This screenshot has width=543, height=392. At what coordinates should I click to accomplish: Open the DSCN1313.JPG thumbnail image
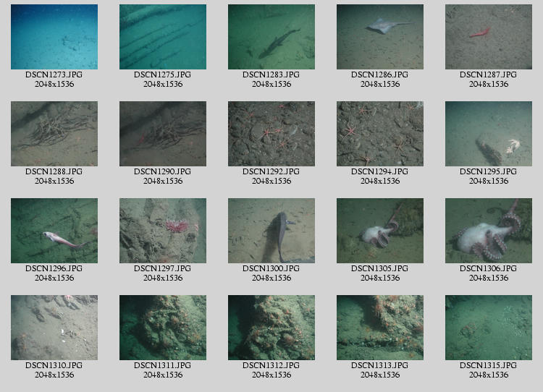pyautogui.click(x=380, y=328)
